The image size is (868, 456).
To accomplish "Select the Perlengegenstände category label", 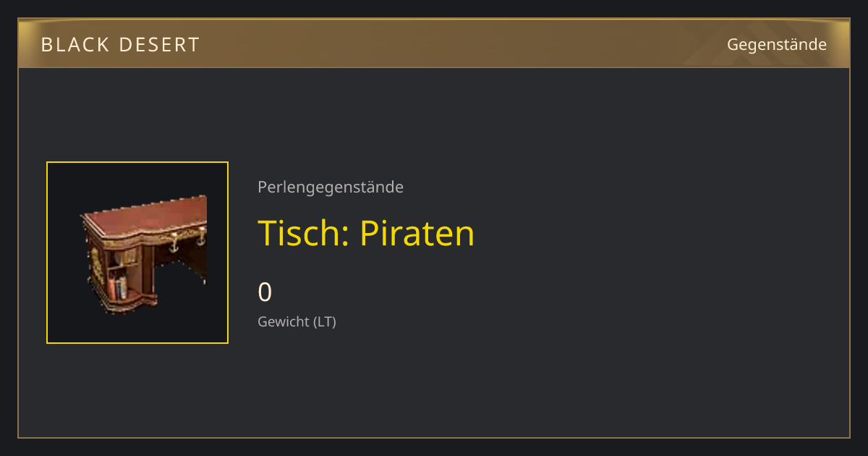I will 331,187.
